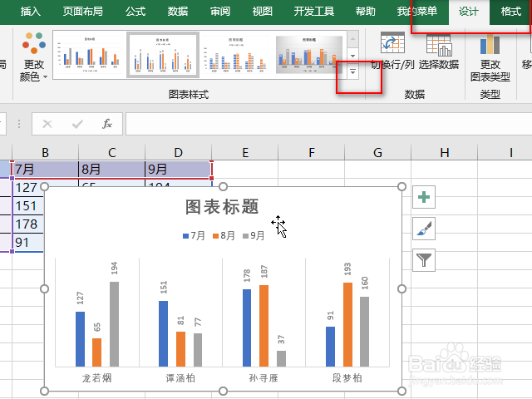Open the Help (帮助) tab
Screen dimensions: 532x399
pos(366,12)
